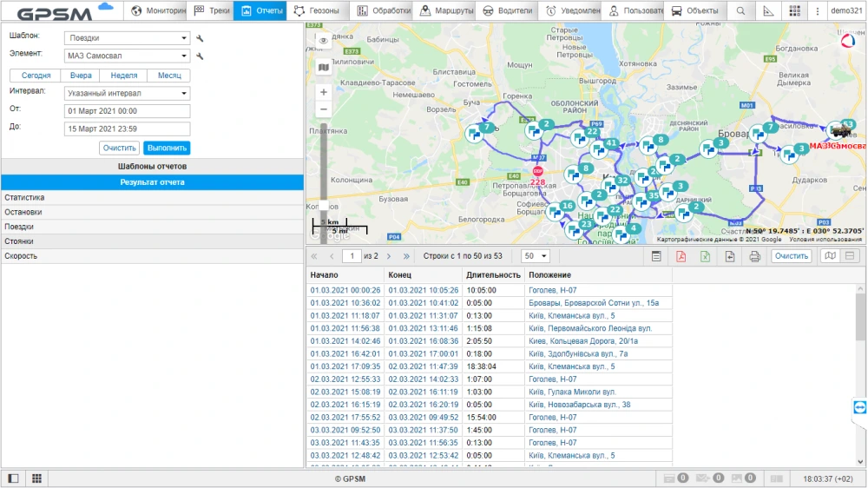Expand the Элемент dropdown МАЗ Самосвал
868x488 pixels.
pos(128,56)
